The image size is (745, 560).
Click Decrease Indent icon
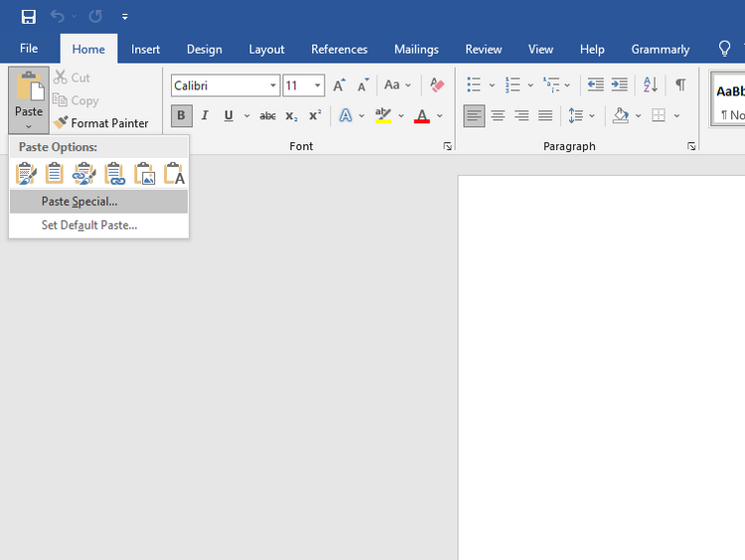[x=595, y=85]
